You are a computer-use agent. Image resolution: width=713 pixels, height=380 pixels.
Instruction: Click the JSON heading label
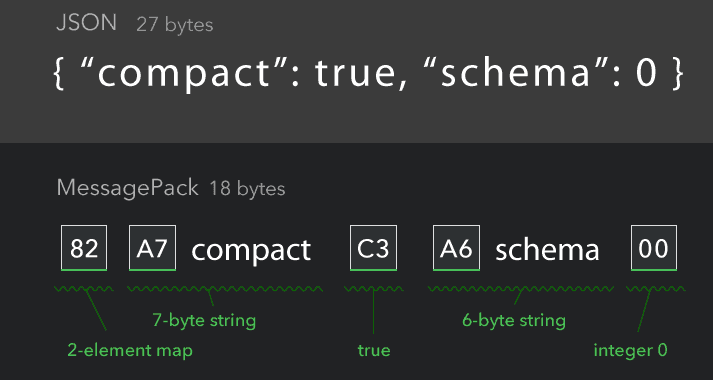pyautogui.click(x=86, y=23)
